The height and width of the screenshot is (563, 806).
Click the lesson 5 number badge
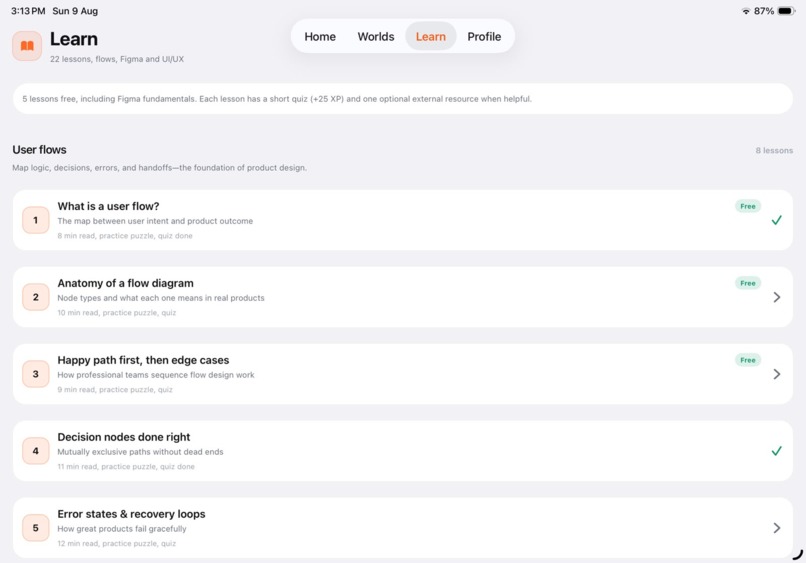click(35, 528)
